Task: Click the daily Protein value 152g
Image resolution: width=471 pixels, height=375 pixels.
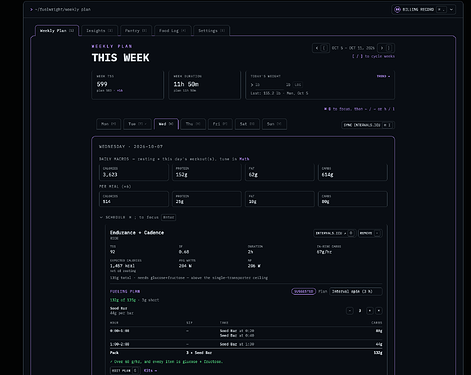Action: click(x=181, y=175)
